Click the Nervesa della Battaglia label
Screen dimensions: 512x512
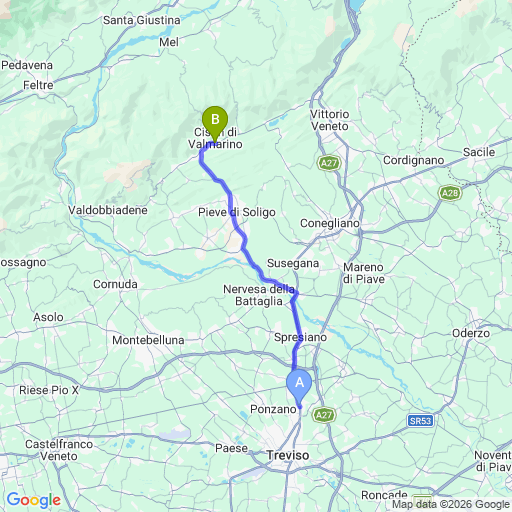259,295
